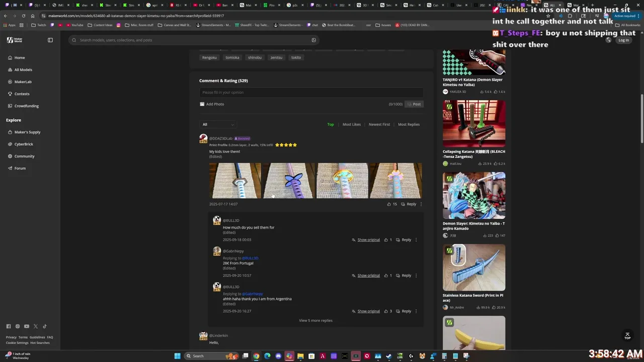Open MakerWorld YouTube channel icon
Image resolution: width=644 pixels, height=362 pixels.
[x=27, y=326]
